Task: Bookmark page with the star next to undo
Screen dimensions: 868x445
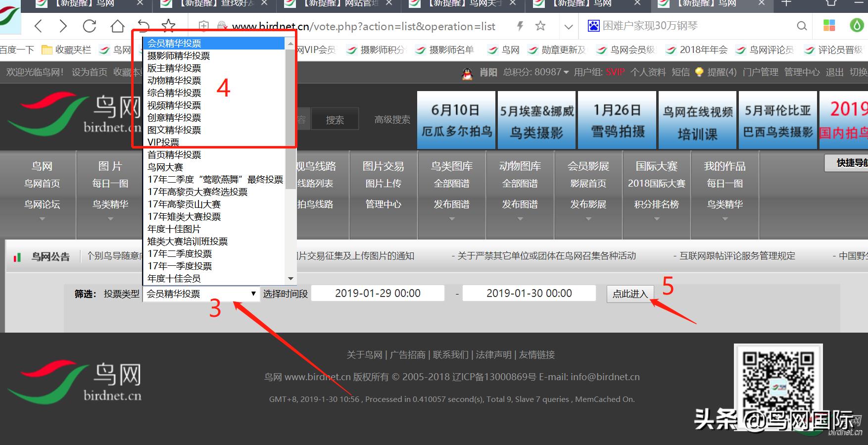Action: coord(169,25)
